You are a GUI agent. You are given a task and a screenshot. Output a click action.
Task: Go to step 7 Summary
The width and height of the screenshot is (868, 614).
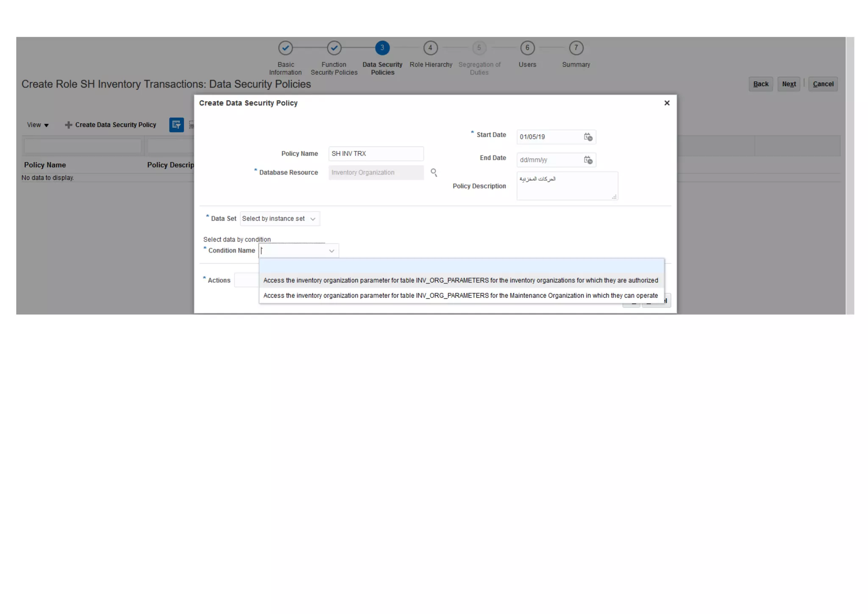click(576, 48)
